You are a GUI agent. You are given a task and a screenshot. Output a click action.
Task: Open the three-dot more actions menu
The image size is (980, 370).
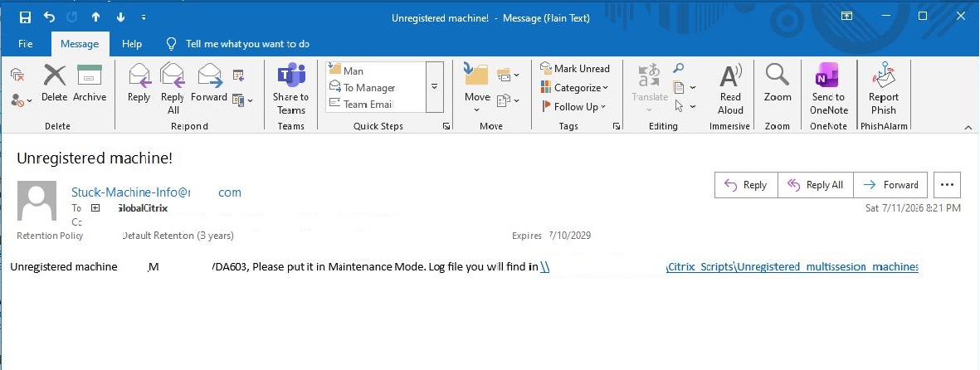[x=947, y=185]
